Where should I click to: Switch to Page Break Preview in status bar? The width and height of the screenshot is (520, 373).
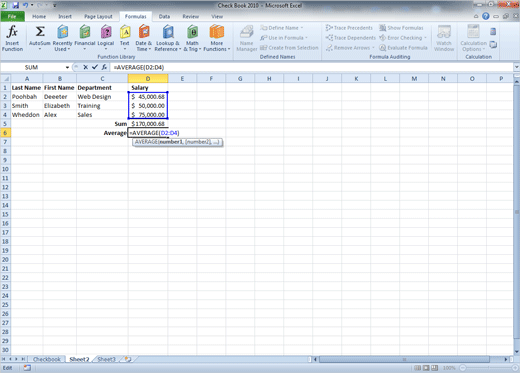pos(435,368)
